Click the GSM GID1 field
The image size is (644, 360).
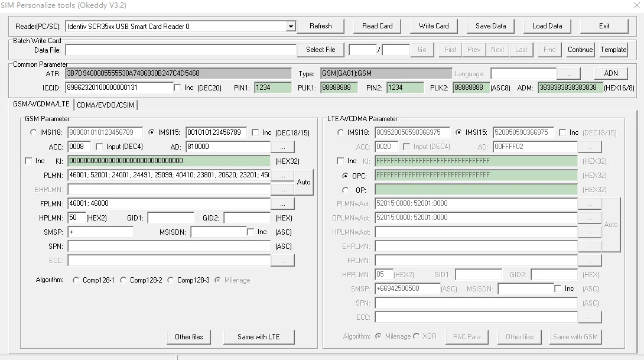point(171,218)
